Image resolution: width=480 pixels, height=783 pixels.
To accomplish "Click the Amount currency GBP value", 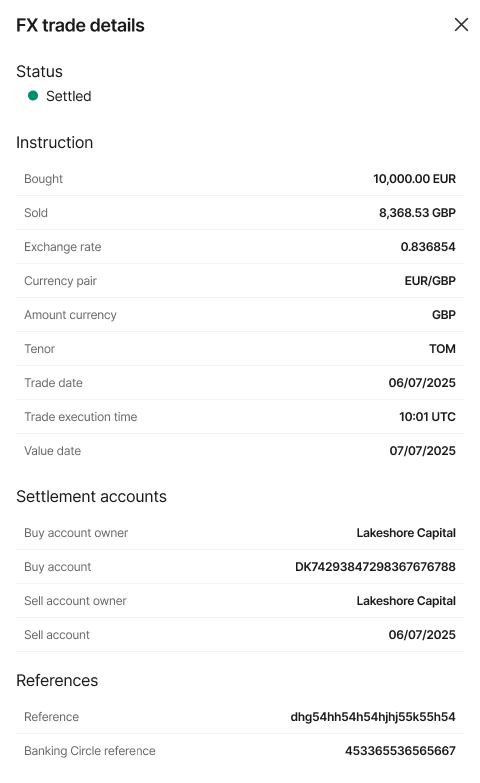I will (444, 315).
